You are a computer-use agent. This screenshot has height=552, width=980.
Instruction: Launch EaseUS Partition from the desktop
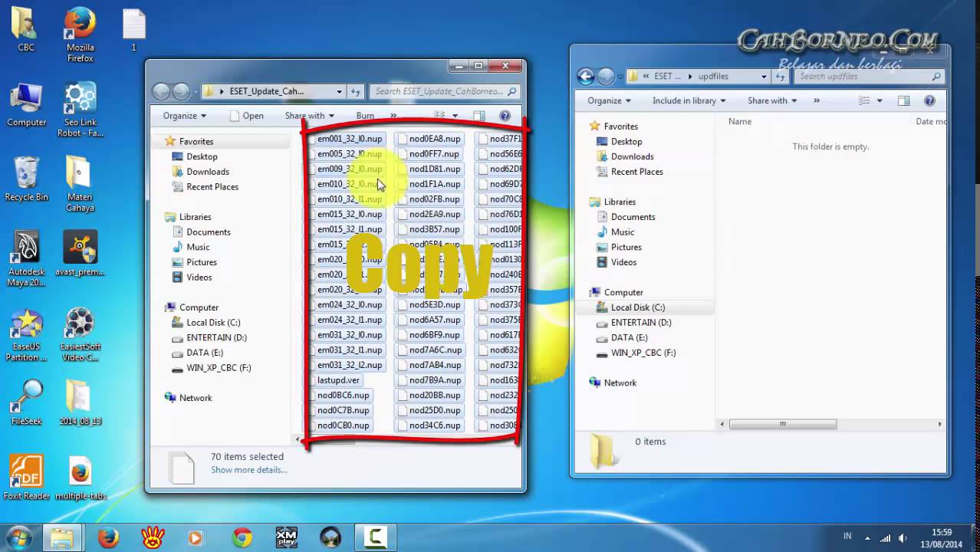pos(26,333)
